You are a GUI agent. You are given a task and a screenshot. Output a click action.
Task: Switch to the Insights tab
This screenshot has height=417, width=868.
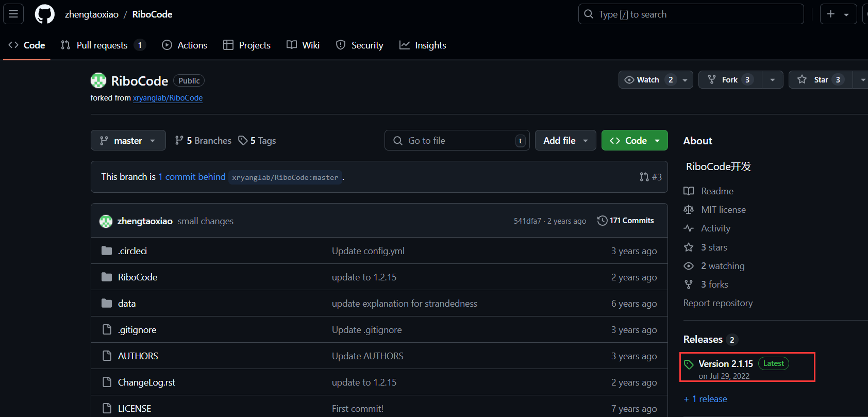point(423,45)
